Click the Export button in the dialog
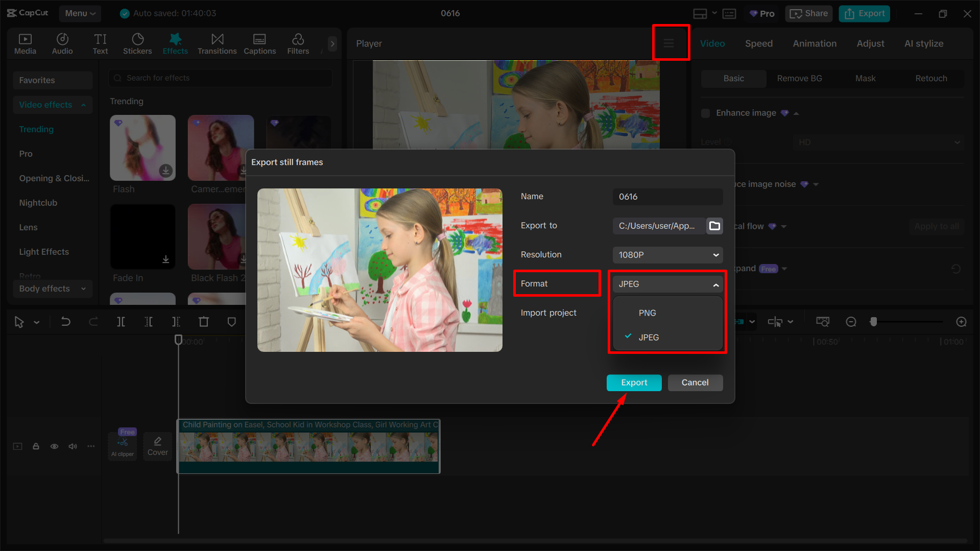The width and height of the screenshot is (980, 551). [x=634, y=382]
